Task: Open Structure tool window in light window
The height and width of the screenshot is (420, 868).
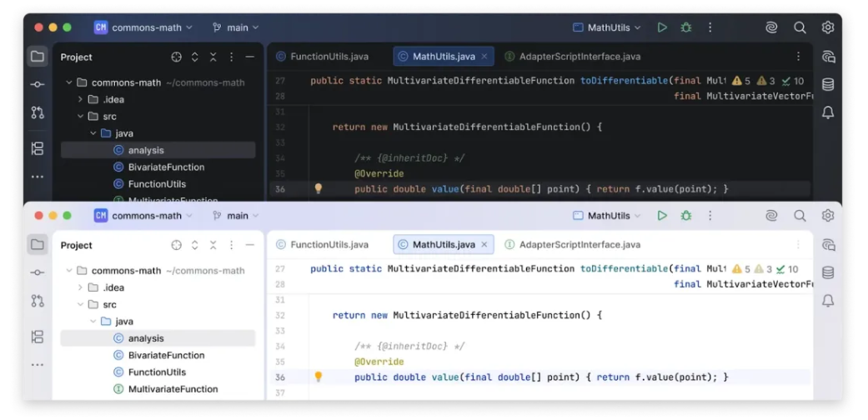Action: point(37,337)
